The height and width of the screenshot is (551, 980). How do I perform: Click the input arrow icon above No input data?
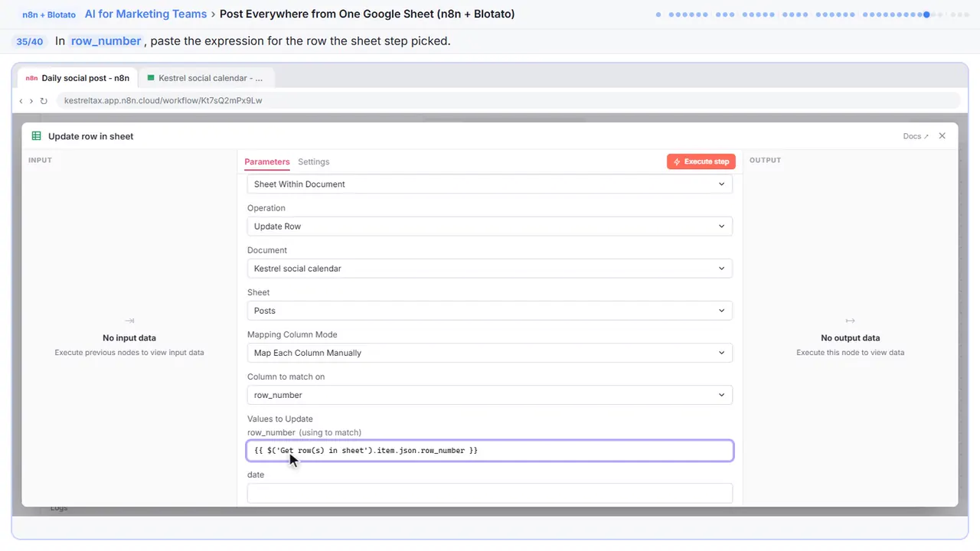(129, 321)
